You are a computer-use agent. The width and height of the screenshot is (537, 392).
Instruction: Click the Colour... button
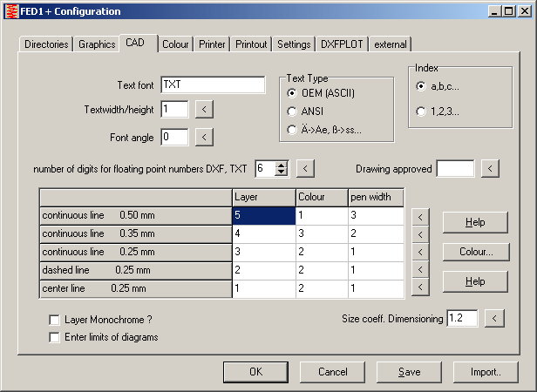click(x=475, y=252)
